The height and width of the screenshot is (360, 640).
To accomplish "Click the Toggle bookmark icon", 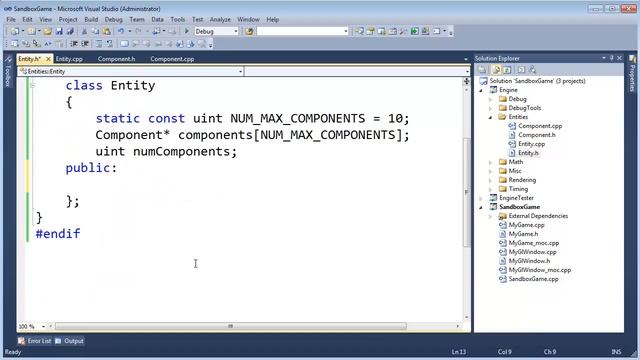I will pos(124,44).
